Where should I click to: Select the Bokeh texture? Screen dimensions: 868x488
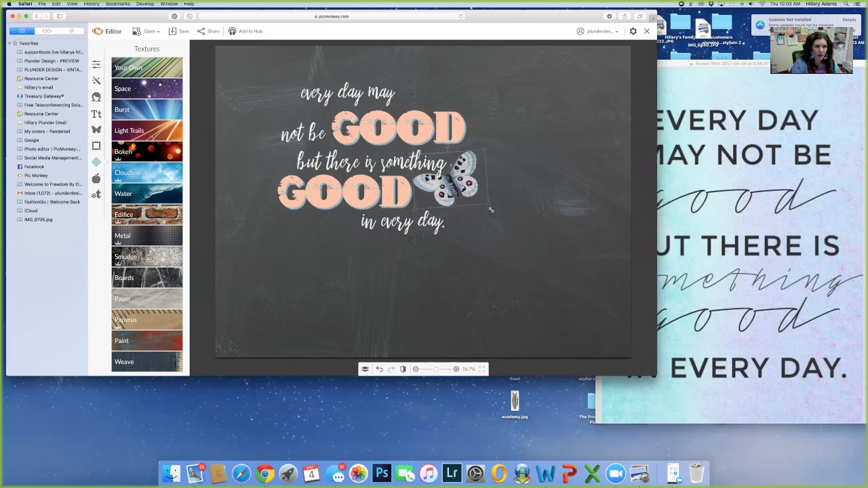147,151
